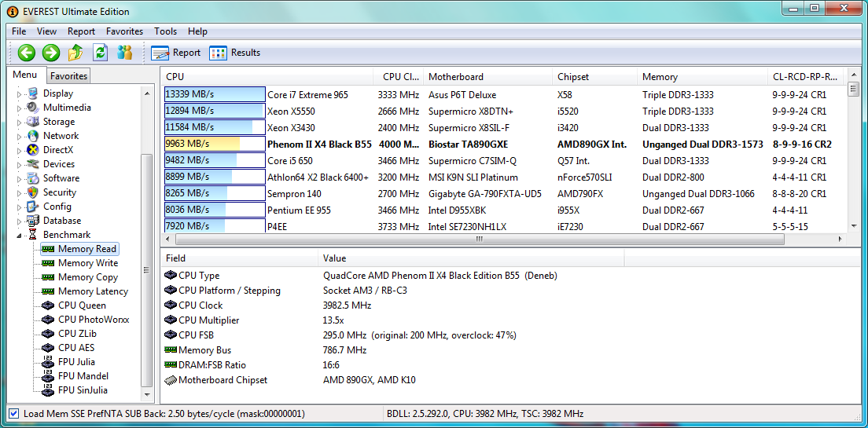The image size is (868, 428).
Task: Click the CPU Queen chip icon
Action: (48, 305)
